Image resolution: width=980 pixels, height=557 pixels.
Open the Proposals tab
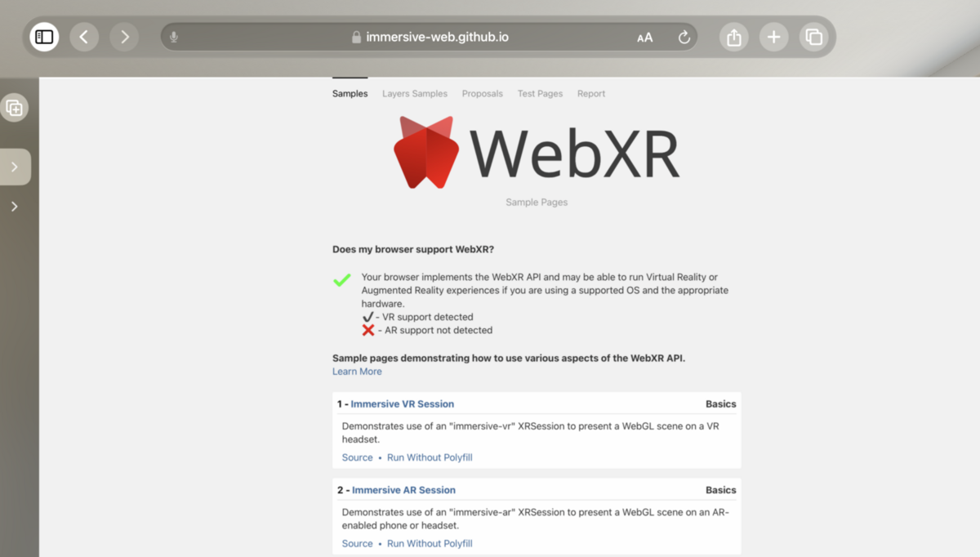coord(483,93)
